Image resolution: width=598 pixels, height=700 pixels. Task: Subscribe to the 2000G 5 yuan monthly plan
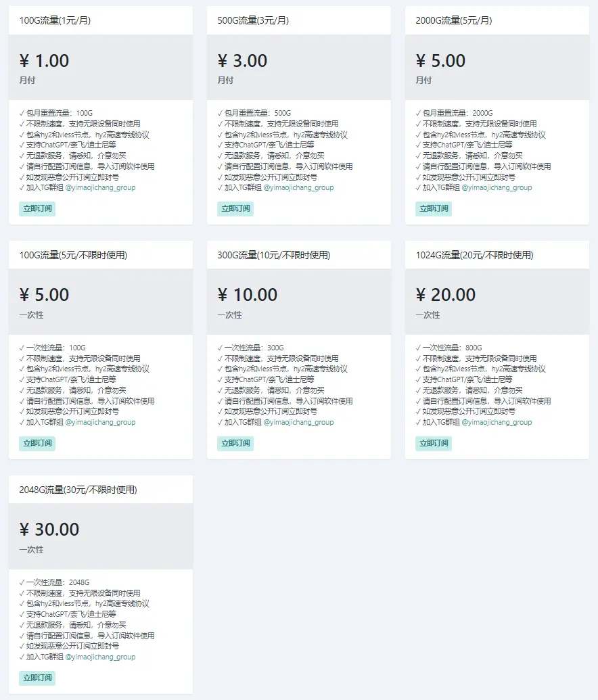434,208
